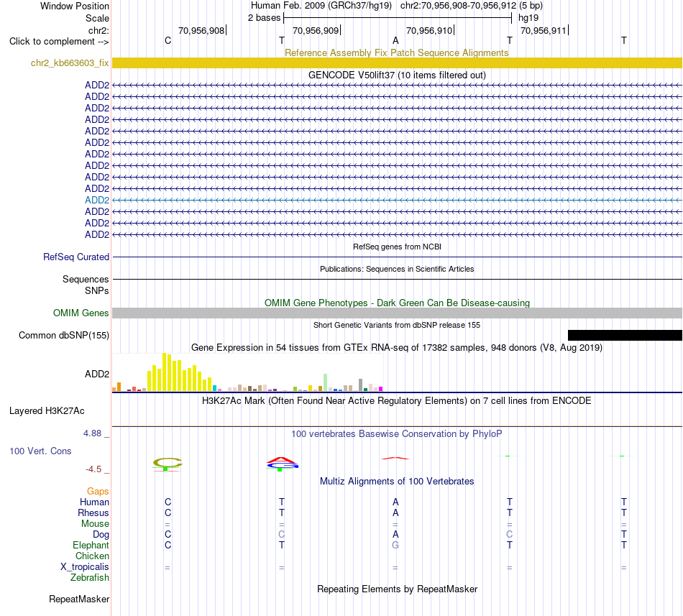Click the grey OMIM Genes item bar

[x=397, y=313]
